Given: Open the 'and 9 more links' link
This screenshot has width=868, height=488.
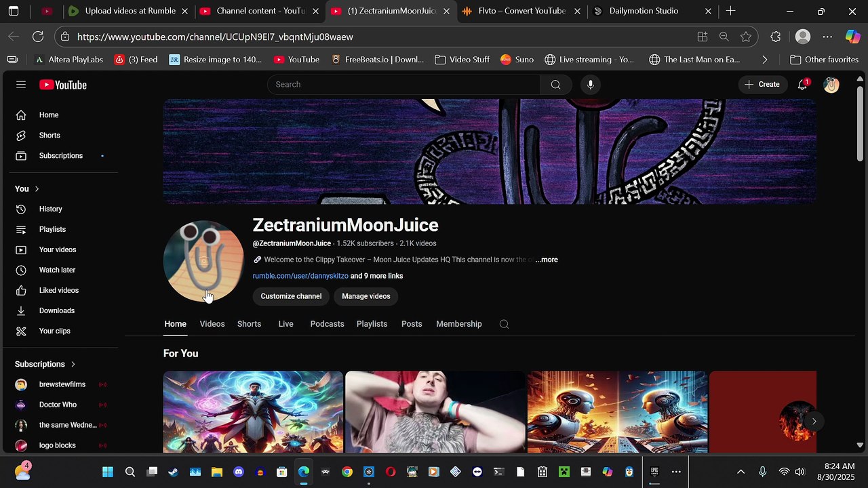Looking at the screenshot, I should point(377,276).
